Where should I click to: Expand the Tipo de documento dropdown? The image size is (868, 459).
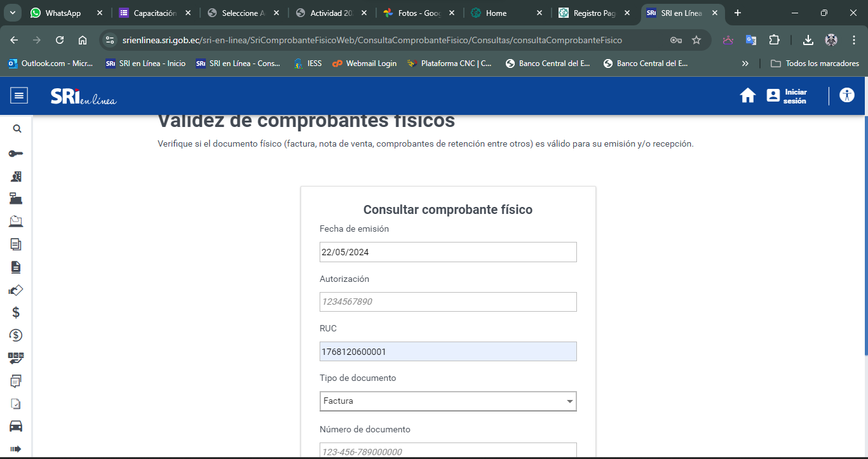(x=569, y=401)
